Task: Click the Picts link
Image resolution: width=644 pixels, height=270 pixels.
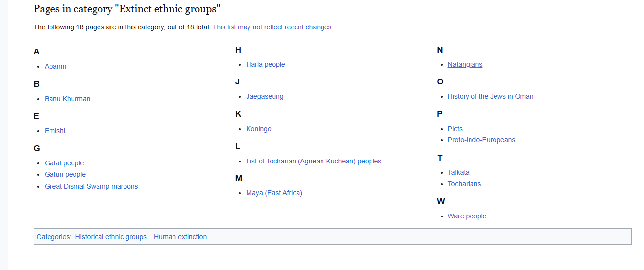Action: (x=455, y=129)
